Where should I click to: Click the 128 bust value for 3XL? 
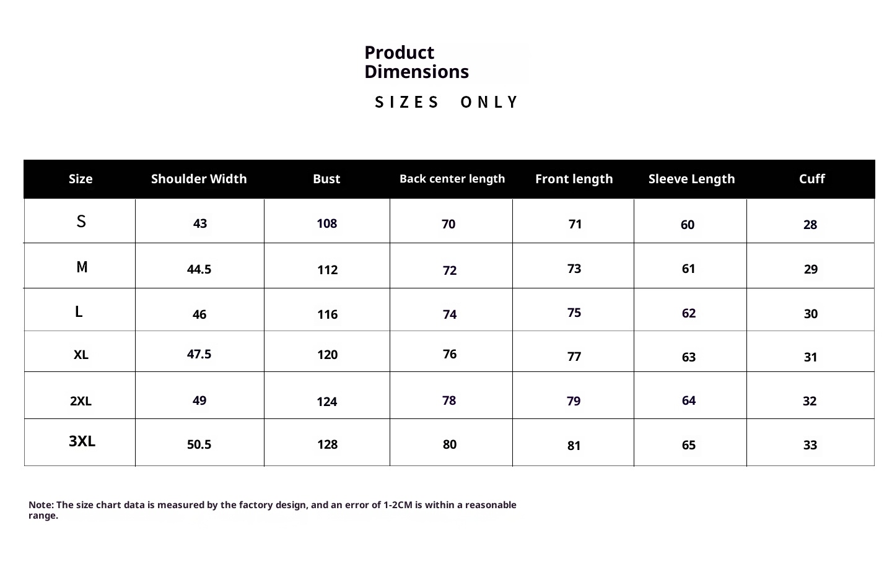[327, 444]
